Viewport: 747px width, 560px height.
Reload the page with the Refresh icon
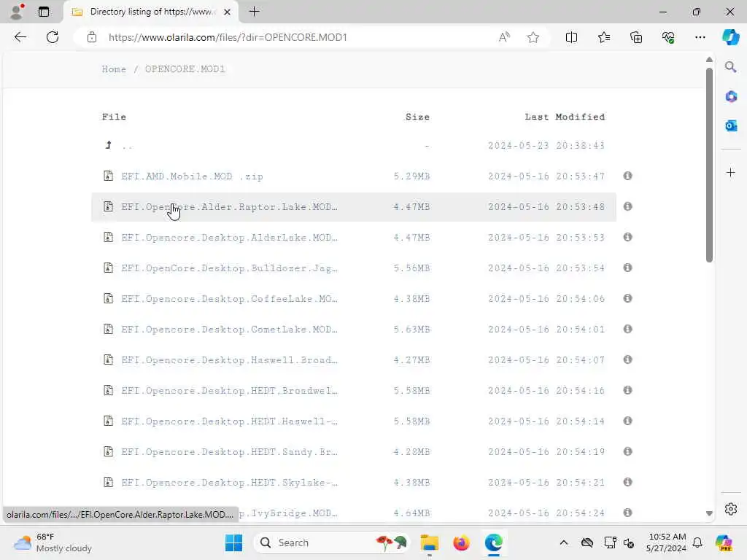pos(53,37)
